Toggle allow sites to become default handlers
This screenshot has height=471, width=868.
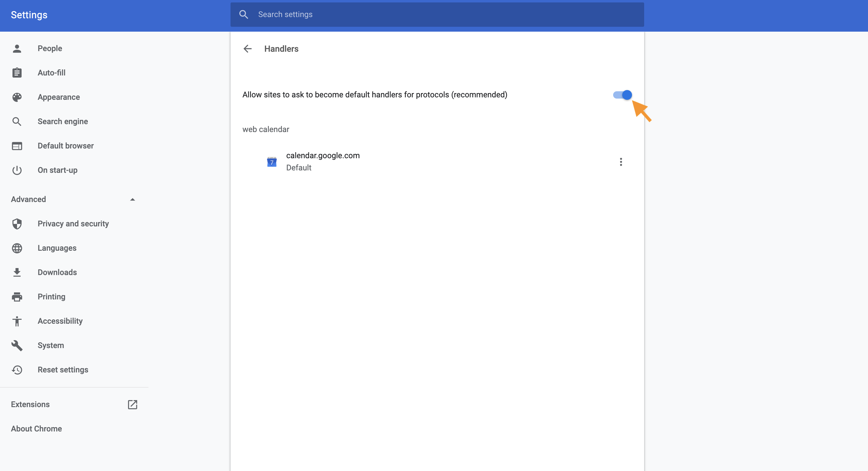coord(622,95)
